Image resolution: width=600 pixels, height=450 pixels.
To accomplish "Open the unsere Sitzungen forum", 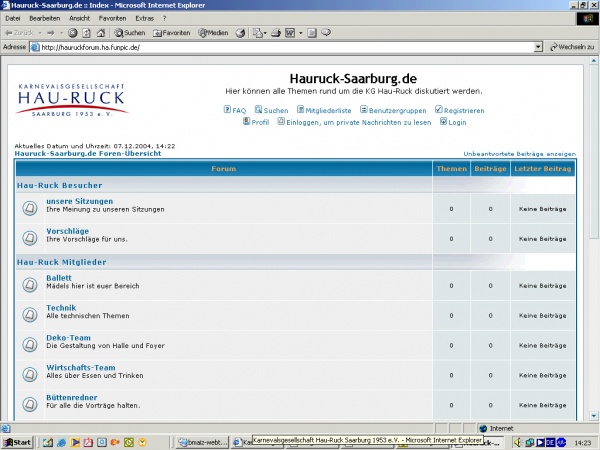I will point(80,201).
